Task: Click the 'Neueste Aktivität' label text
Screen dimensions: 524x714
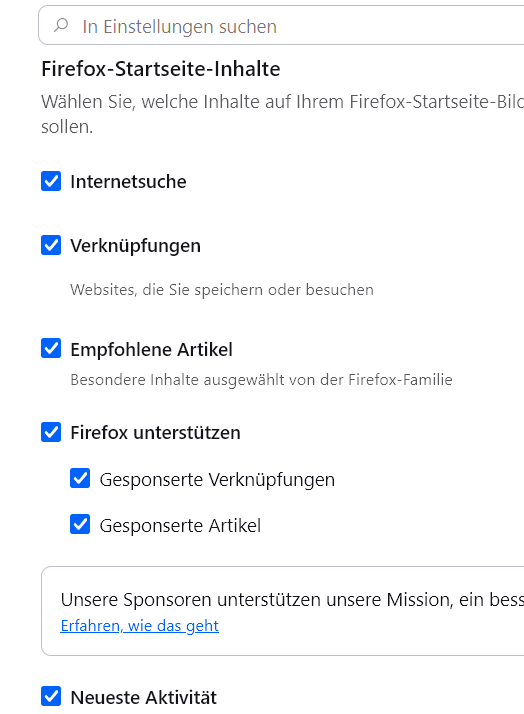Action: point(144,697)
